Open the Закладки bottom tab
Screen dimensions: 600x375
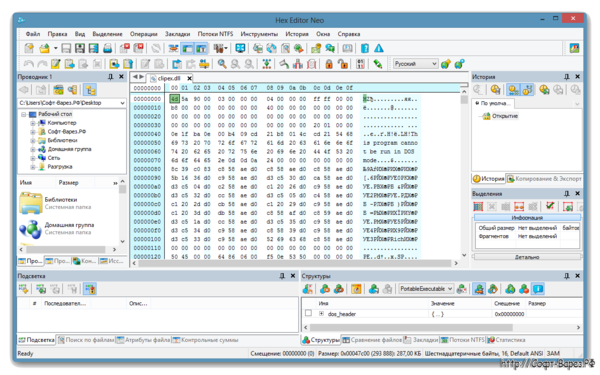click(x=421, y=340)
